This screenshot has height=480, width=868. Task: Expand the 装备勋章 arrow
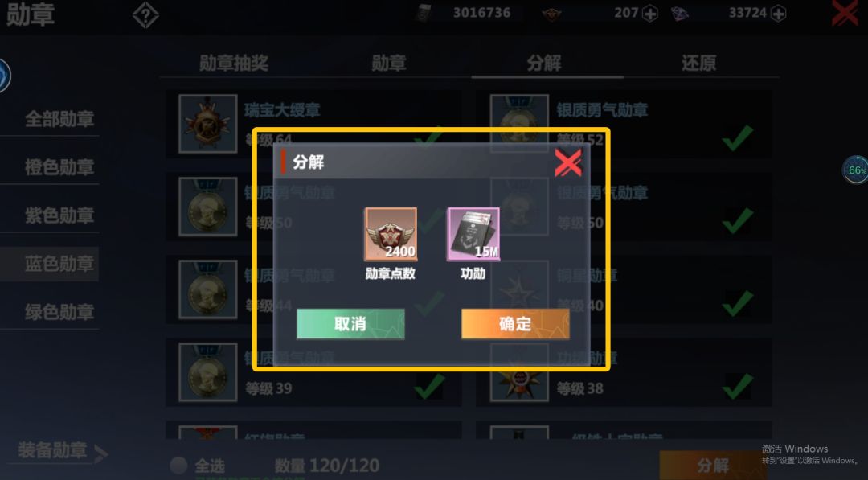100,453
